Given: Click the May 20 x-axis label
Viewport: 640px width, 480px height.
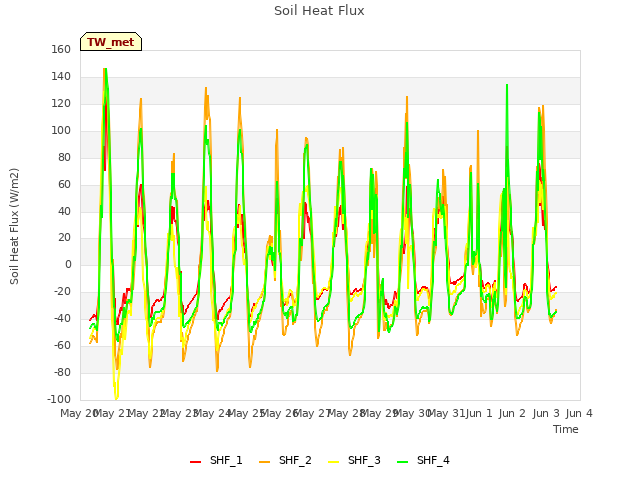Looking at the screenshot, I should 78,413.
